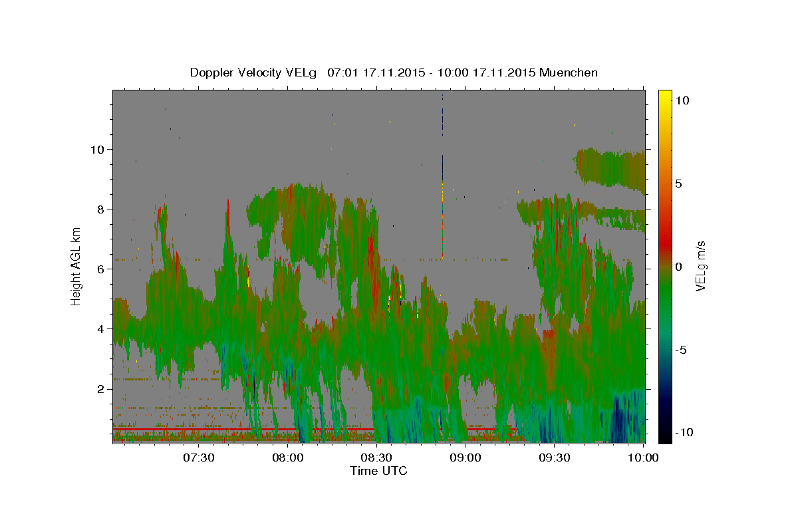
Task: Click the '07:30' time axis label
Action: [198, 458]
